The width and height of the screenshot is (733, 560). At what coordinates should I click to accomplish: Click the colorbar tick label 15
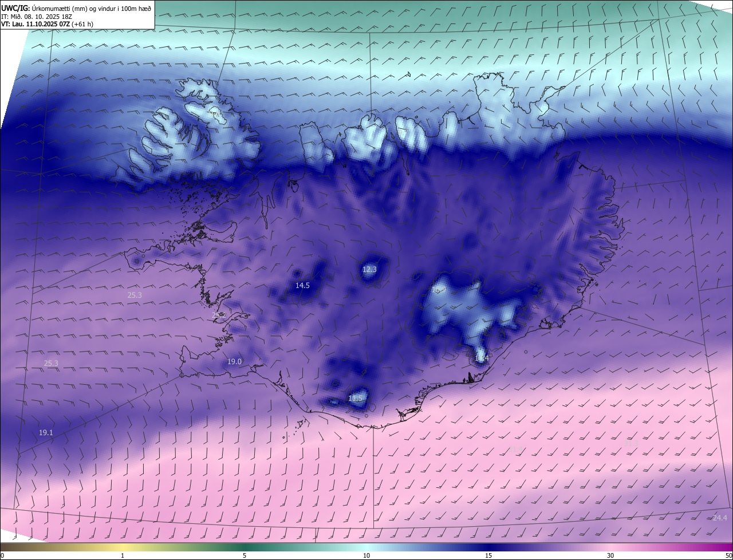pyautogui.click(x=488, y=555)
